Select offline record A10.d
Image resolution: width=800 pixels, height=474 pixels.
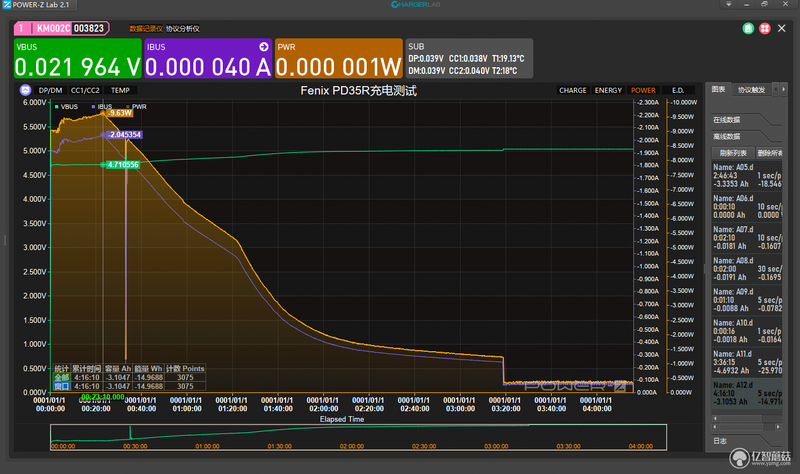pyautogui.click(x=747, y=331)
